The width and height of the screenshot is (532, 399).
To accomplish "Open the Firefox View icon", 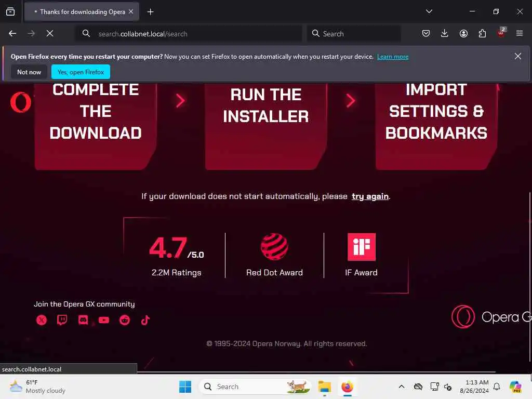I will (10, 12).
